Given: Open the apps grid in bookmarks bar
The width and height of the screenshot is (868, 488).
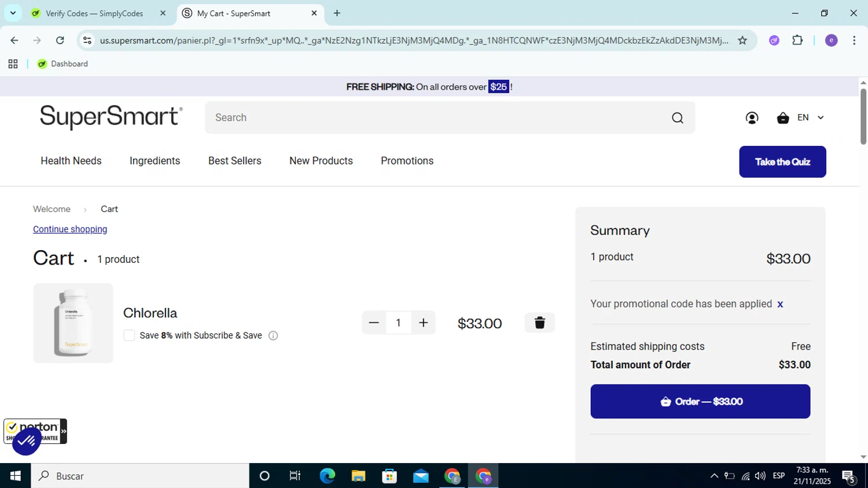Looking at the screenshot, I should [x=13, y=64].
